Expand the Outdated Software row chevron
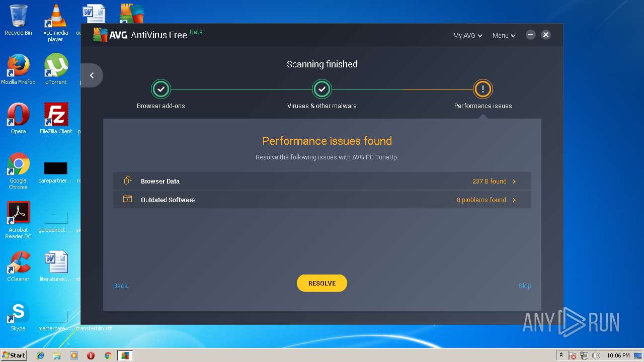Image resolution: width=644 pixels, height=362 pixels. (x=514, y=200)
